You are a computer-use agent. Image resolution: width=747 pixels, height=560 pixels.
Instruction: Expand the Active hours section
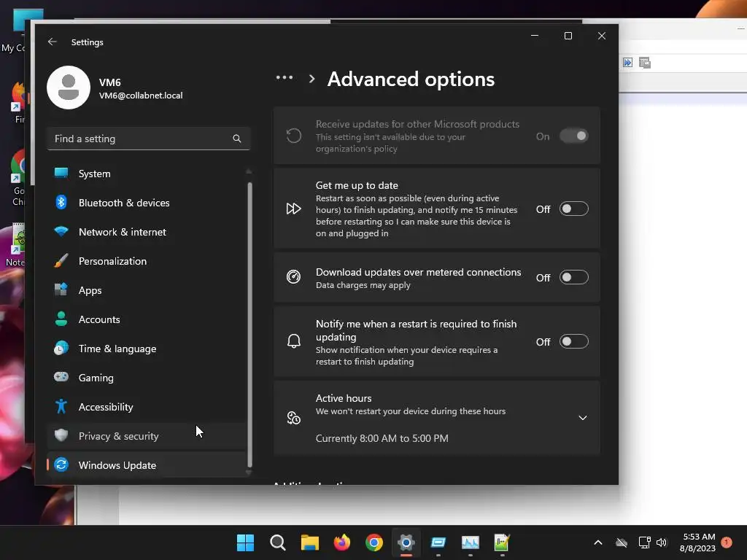click(582, 418)
